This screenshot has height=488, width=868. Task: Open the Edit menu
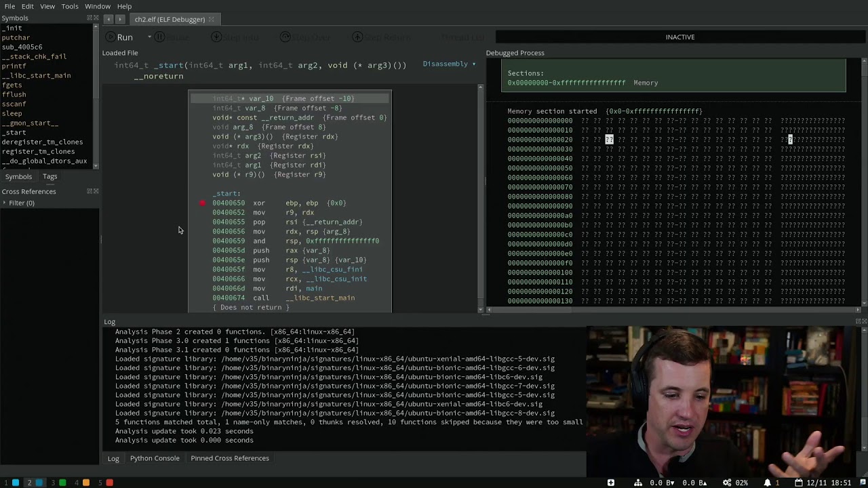tap(27, 6)
